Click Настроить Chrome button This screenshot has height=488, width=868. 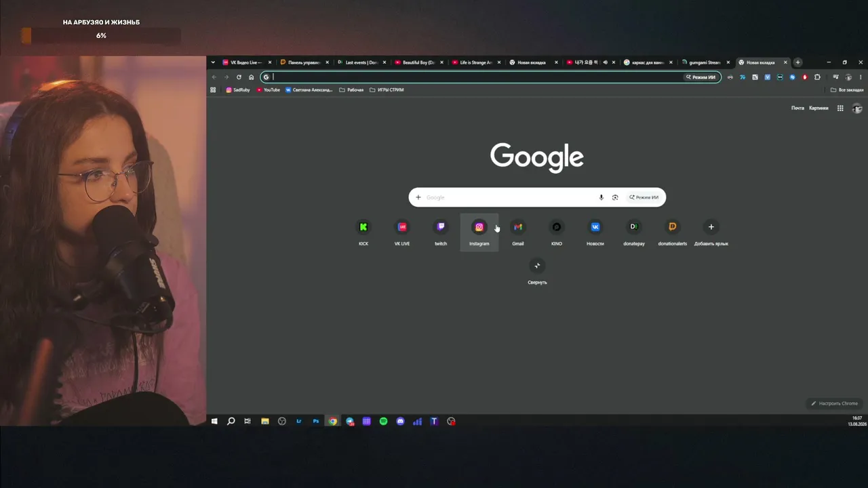click(x=835, y=403)
